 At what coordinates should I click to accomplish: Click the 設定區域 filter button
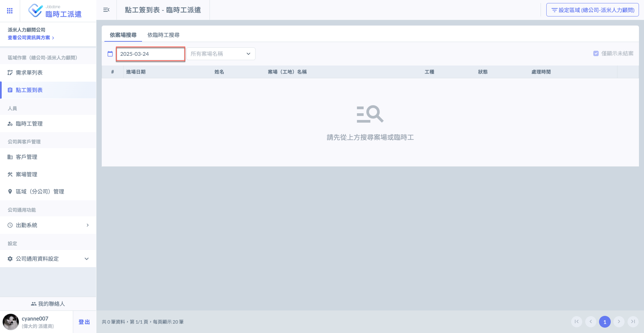(593, 10)
